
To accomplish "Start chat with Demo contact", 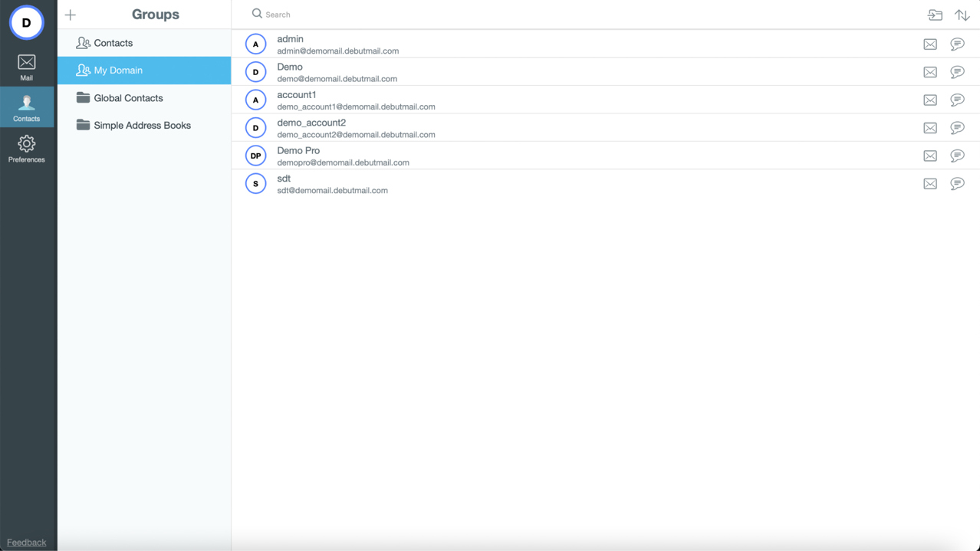I will point(957,72).
